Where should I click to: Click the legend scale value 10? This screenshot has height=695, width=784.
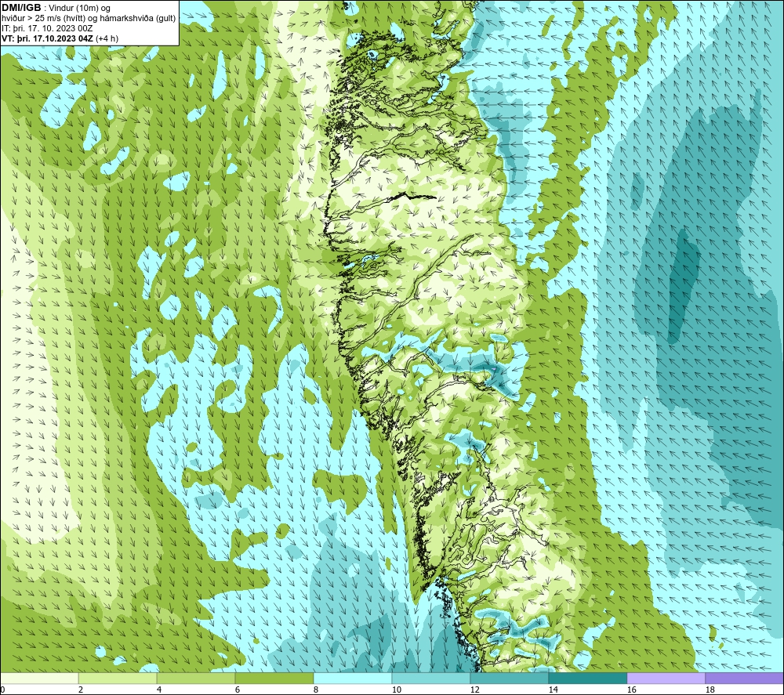click(397, 690)
